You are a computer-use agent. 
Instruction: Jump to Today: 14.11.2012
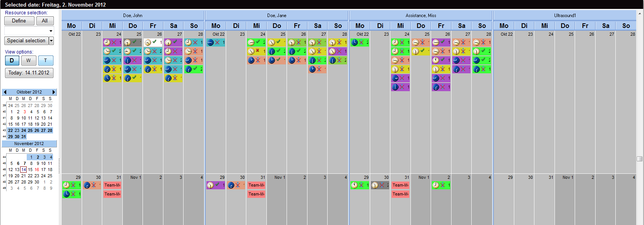tap(29, 73)
